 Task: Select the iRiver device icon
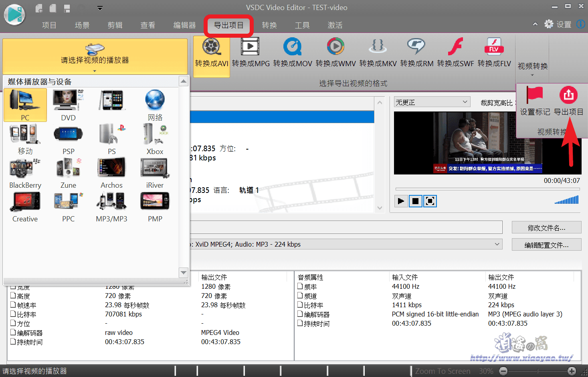pyautogui.click(x=155, y=172)
